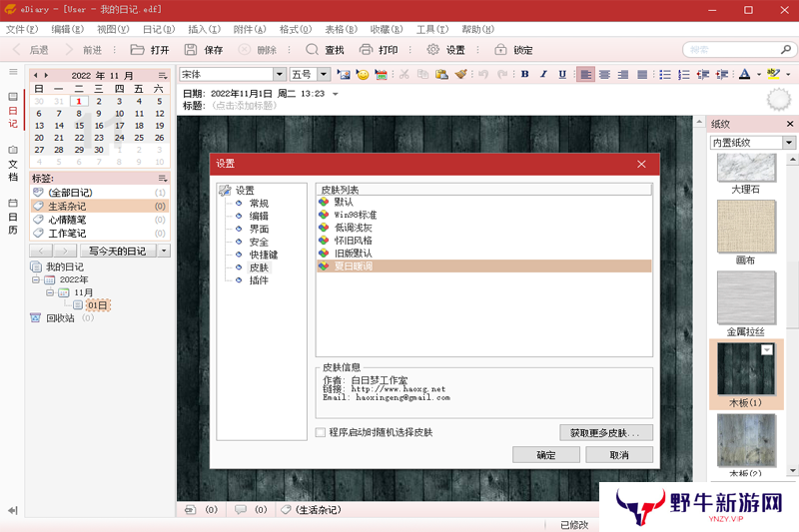Switch to Documents sidebar view
Viewport: 799px width, 532px height.
[13, 164]
